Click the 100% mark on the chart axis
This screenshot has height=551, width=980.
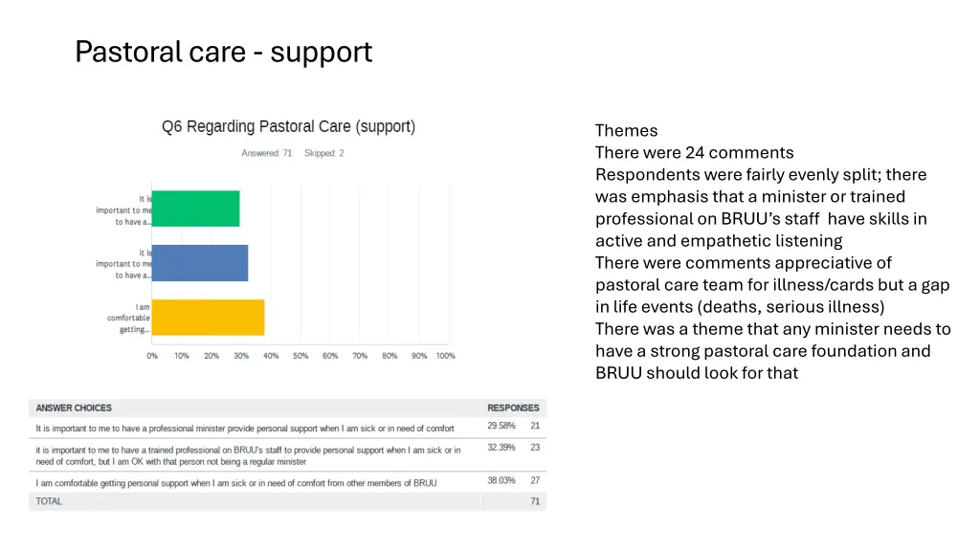[445, 357]
